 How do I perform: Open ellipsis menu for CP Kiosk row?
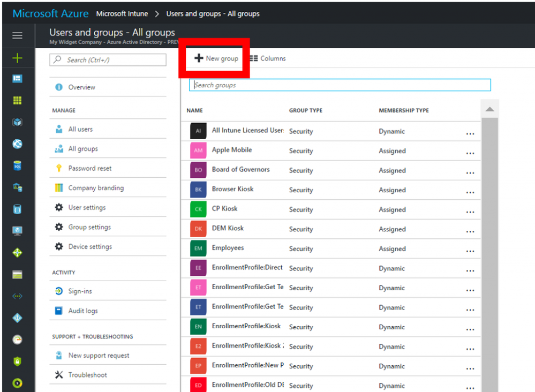[470, 212]
